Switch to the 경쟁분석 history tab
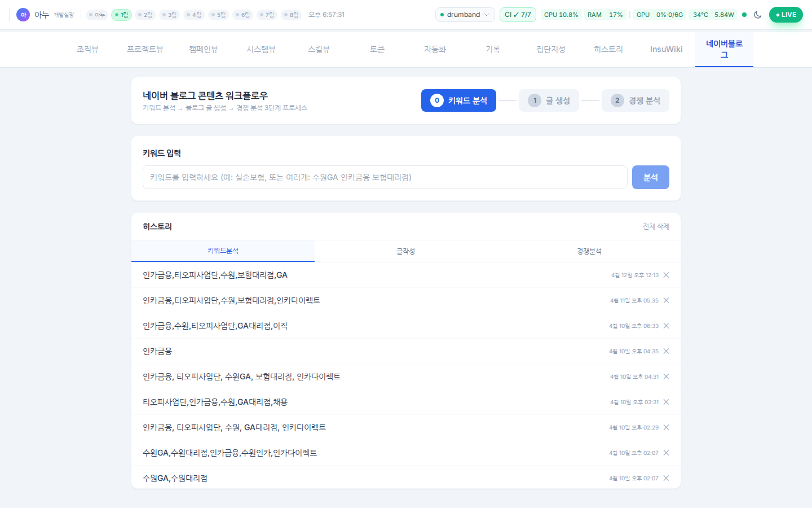The width and height of the screenshot is (812, 508). click(x=589, y=251)
